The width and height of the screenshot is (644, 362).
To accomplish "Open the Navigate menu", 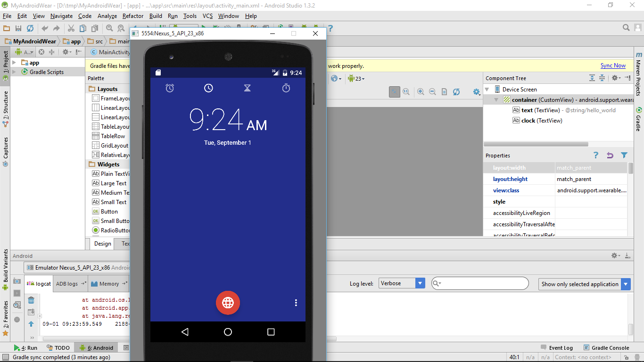I will pos(61,16).
